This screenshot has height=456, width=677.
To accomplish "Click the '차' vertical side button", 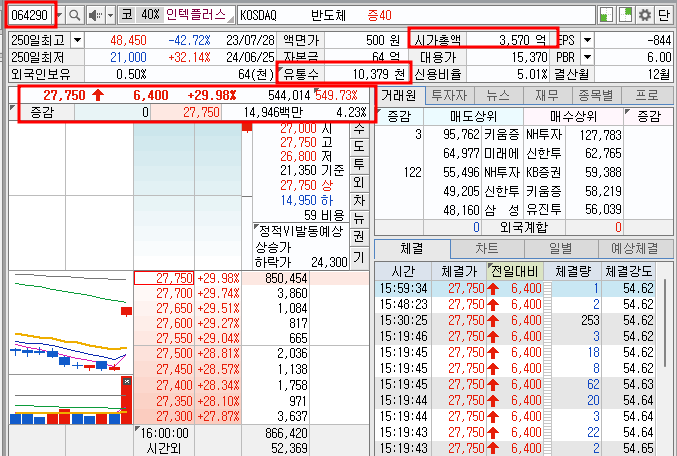I will (359, 200).
